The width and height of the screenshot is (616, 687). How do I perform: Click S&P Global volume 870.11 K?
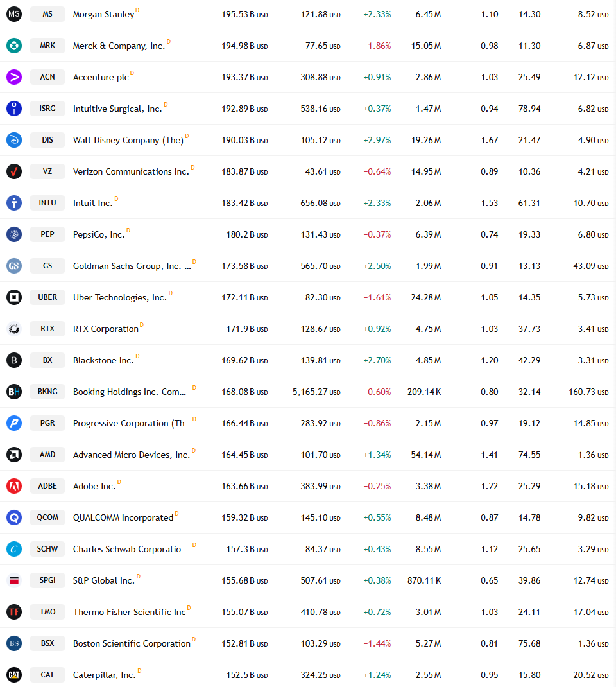(x=424, y=581)
